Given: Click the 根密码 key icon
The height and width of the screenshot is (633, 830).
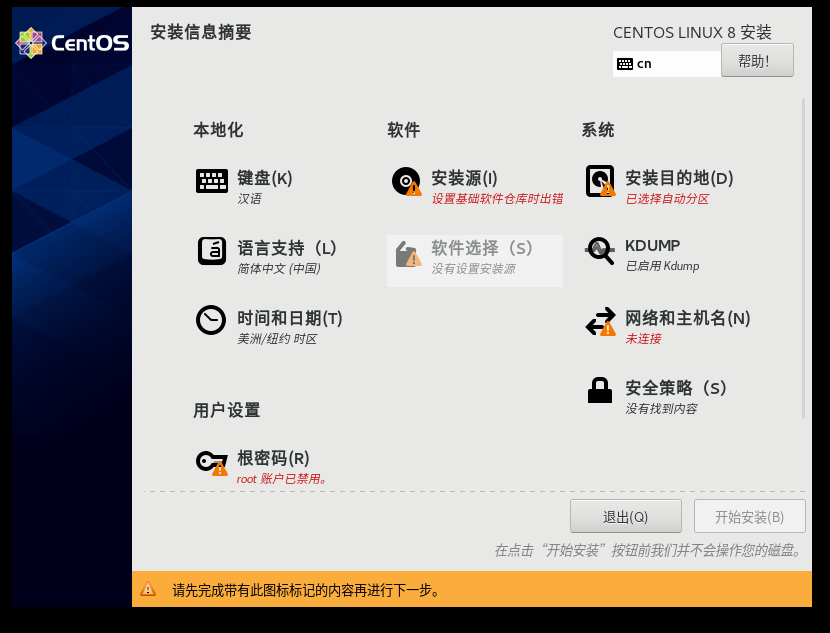Looking at the screenshot, I should (x=211, y=461).
